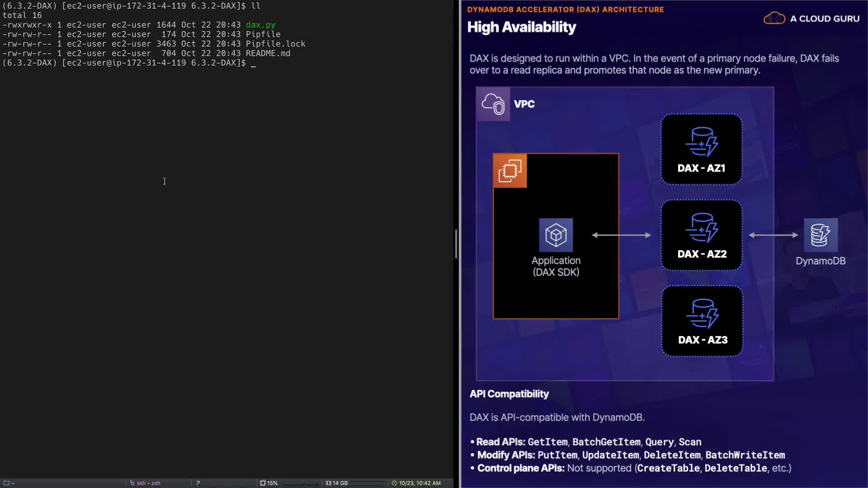Select the DAX - AZ3 node

702,321
